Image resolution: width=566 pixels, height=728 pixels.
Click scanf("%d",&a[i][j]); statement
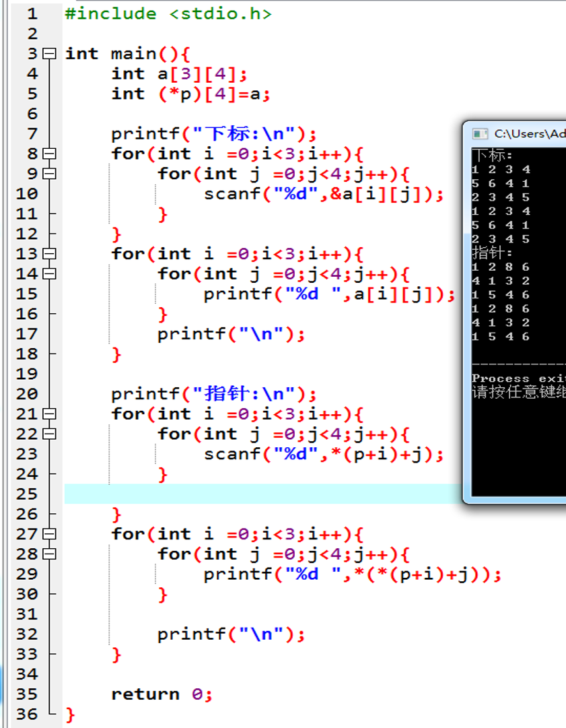tap(324, 194)
